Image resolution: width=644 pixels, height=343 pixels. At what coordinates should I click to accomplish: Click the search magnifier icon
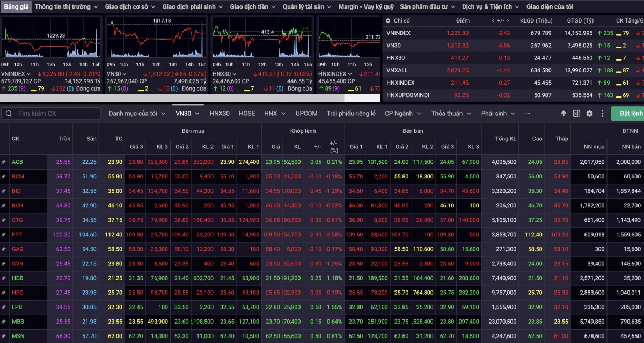click(x=9, y=114)
